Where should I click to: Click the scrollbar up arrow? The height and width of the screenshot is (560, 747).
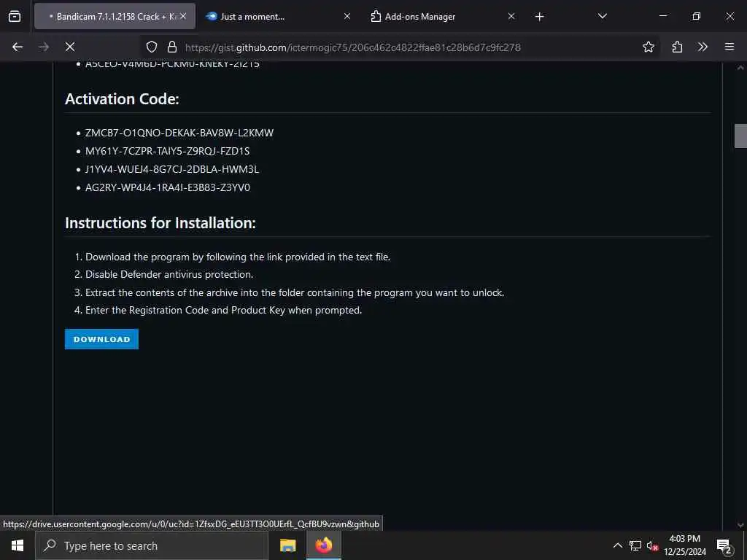740,68
